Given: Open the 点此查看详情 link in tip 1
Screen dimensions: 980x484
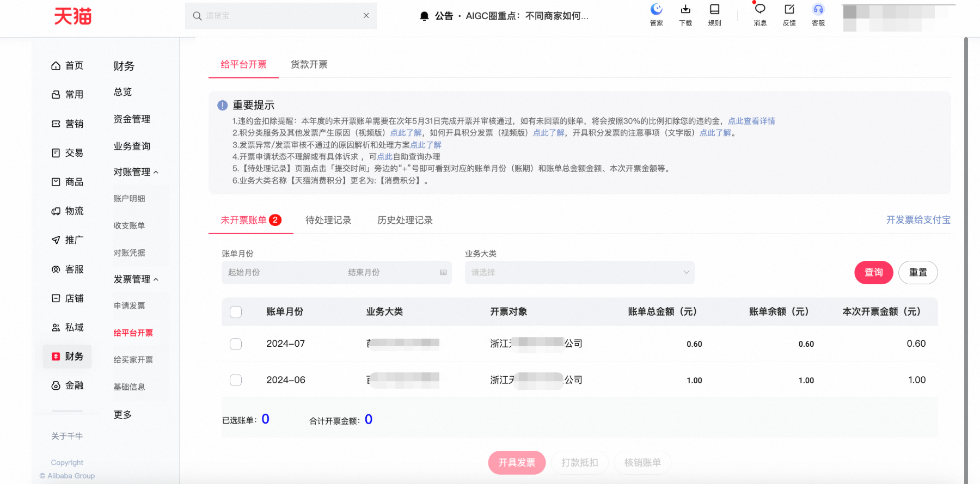Looking at the screenshot, I should point(751,121).
